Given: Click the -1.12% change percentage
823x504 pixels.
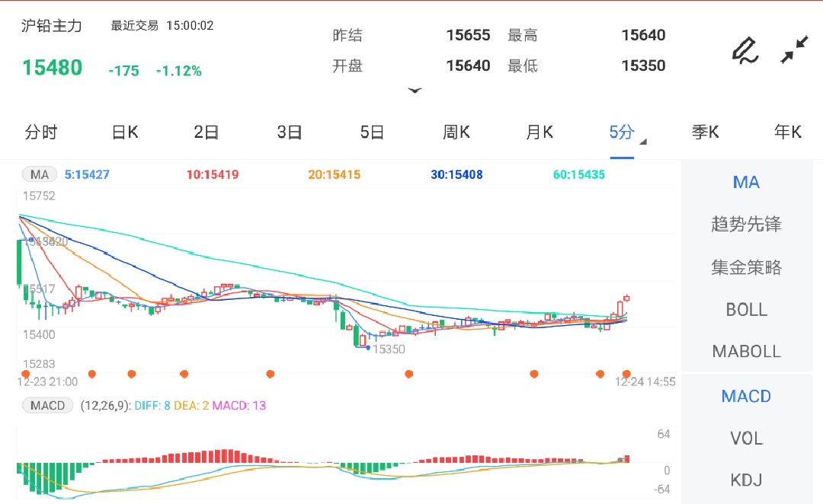Looking at the screenshot, I should click(x=179, y=71).
